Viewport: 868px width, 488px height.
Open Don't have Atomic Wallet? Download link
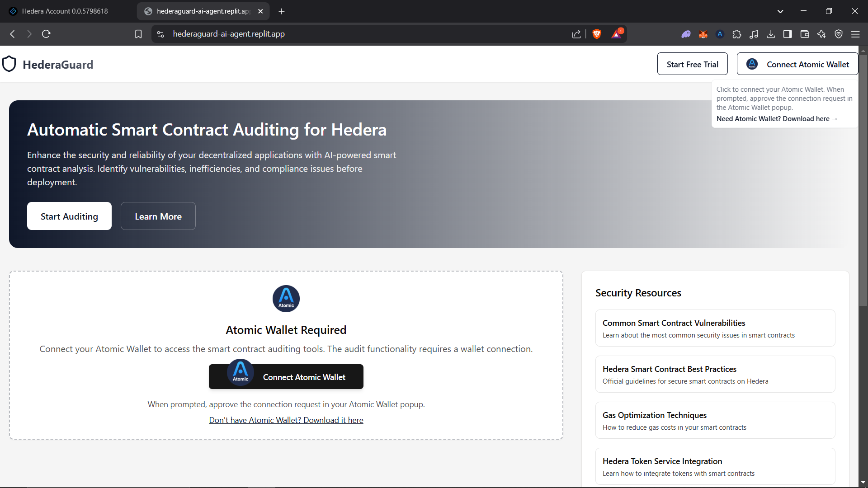pyautogui.click(x=286, y=420)
